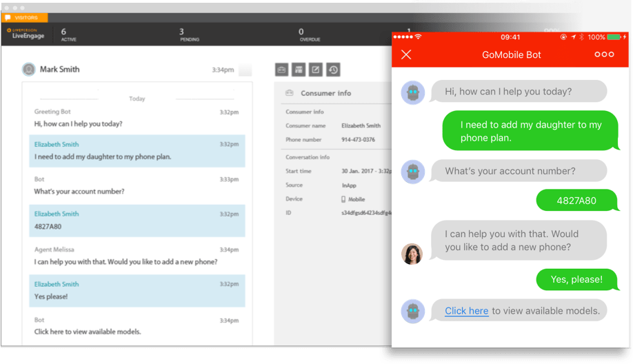The height and width of the screenshot is (364, 633).
Task: Select Elizabeth Smith's phone plan message row
Action: [x=137, y=151]
